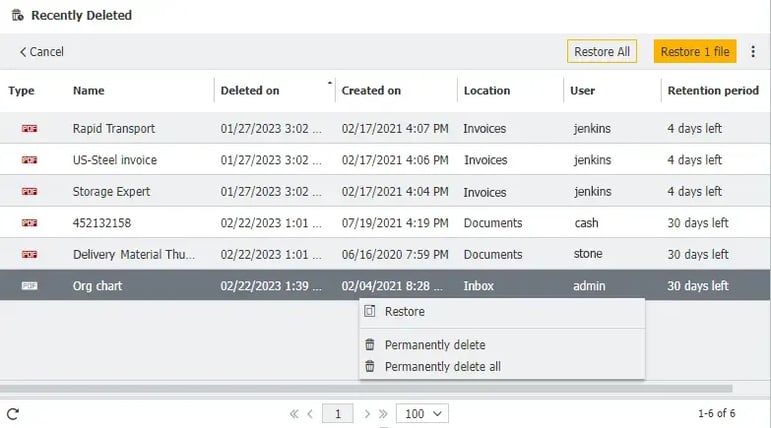Click the 02/22/2023 1:39 deleted date
This screenshot has width=771, height=428.
click(x=271, y=286)
